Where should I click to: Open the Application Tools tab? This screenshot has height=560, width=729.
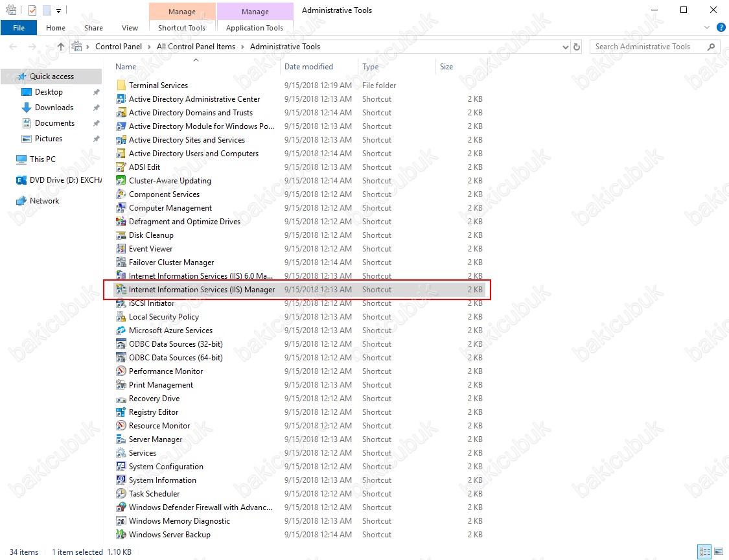(254, 28)
